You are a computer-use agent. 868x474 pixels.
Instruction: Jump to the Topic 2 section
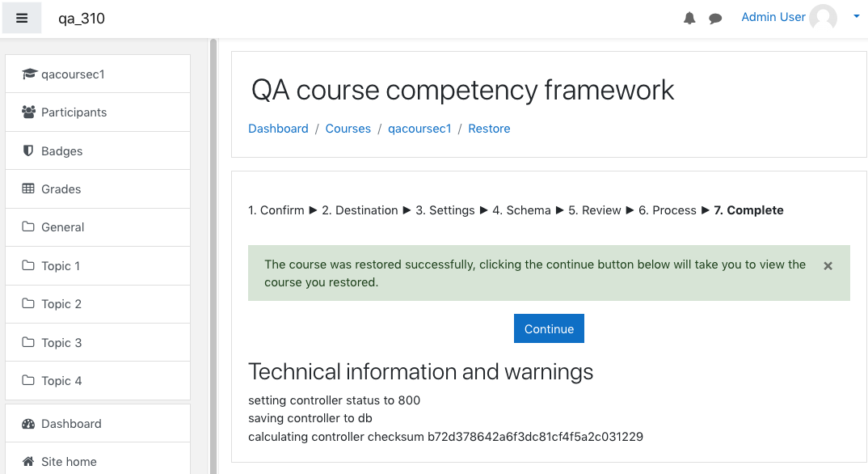pos(98,304)
